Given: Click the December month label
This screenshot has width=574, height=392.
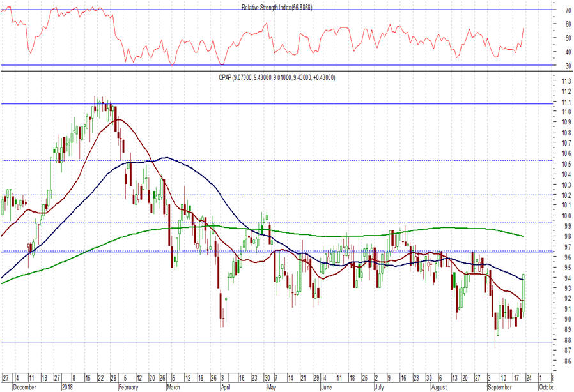Looking at the screenshot, I should (24, 388).
